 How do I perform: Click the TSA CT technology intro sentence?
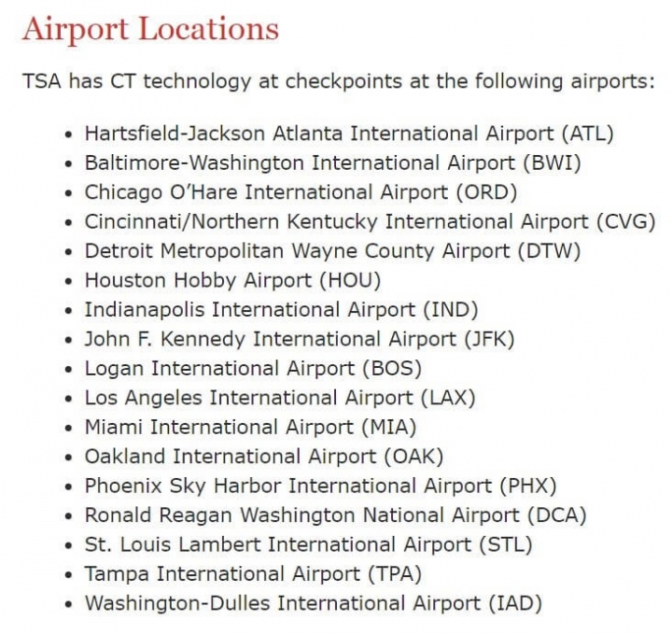pos(339,81)
